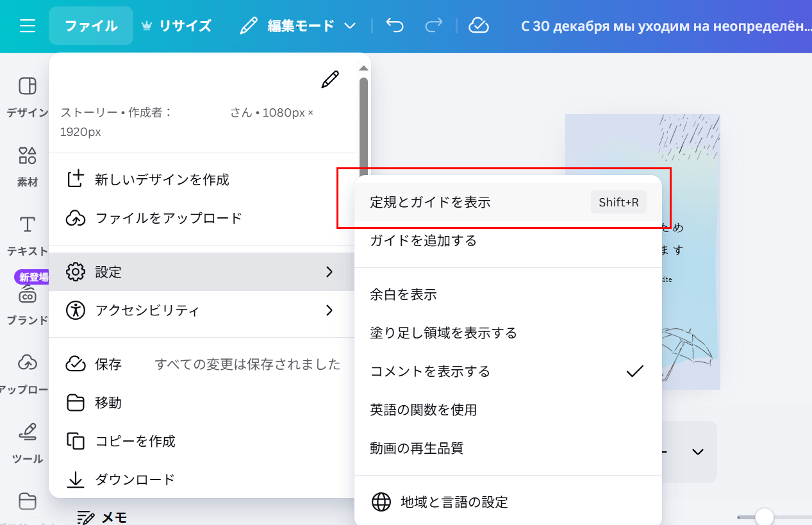Uncheck コメントを表示する option
The height and width of the screenshot is (525, 812).
(508, 372)
